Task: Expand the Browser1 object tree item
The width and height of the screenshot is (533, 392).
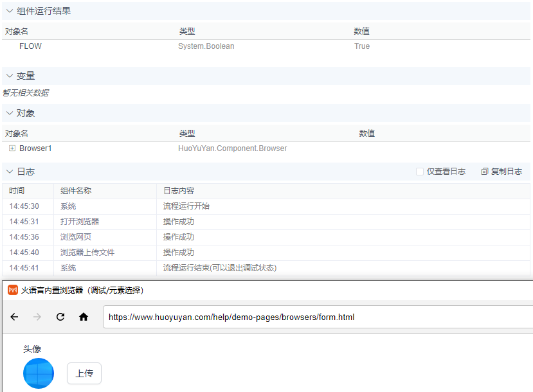Action: 12,148
